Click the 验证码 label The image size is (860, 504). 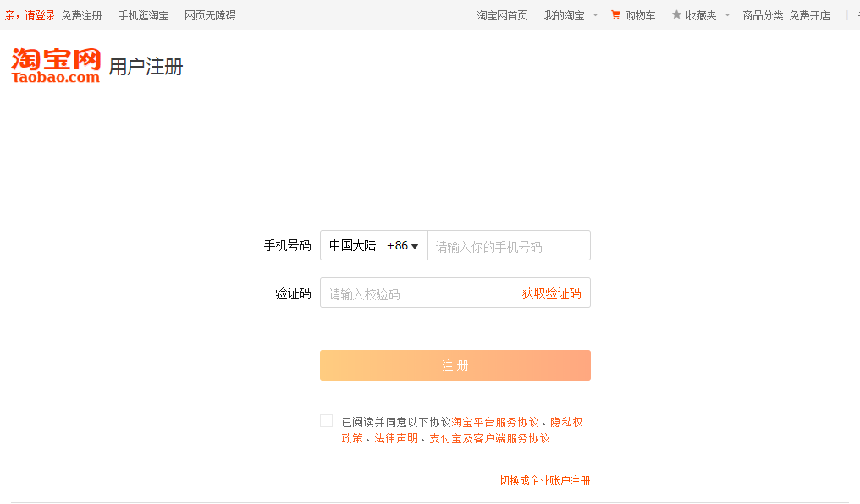[293, 293]
